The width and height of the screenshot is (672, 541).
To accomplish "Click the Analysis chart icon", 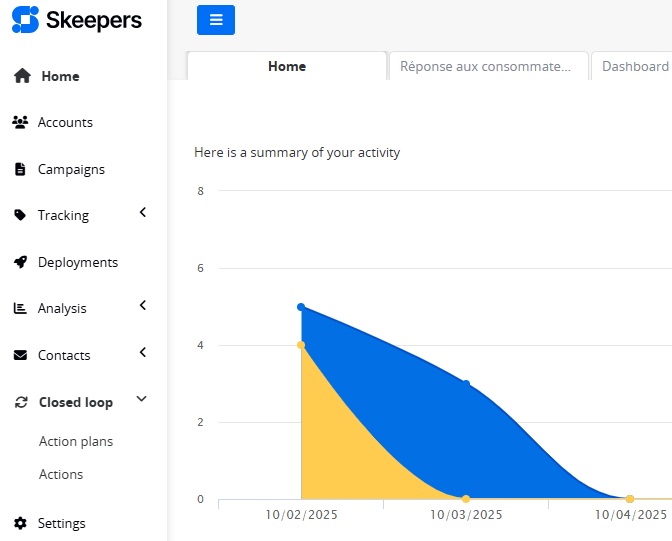I will click(20, 308).
